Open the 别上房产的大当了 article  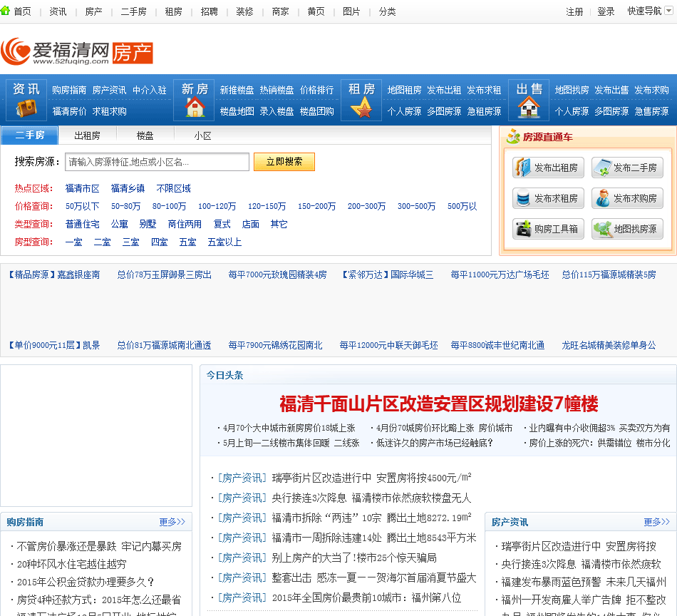(354, 558)
